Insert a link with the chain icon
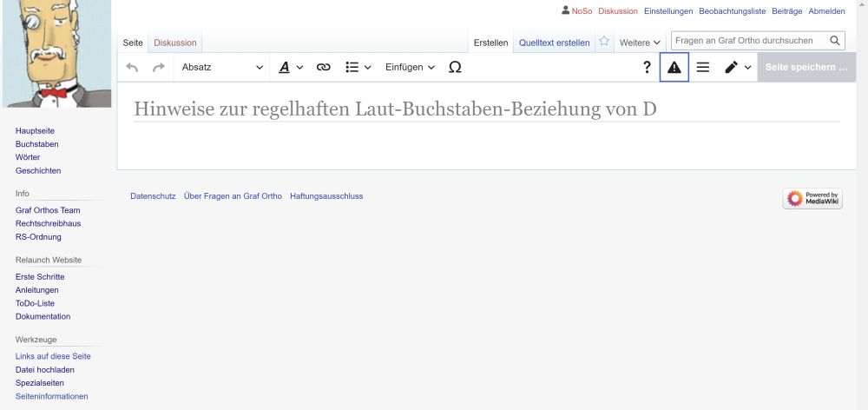This screenshot has height=410, width=868. click(x=323, y=67)
